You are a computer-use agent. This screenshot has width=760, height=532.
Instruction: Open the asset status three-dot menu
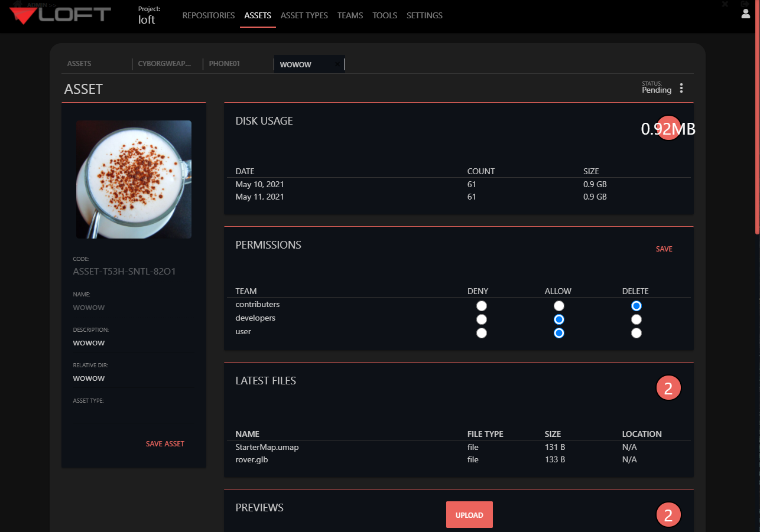pos(681,87)
